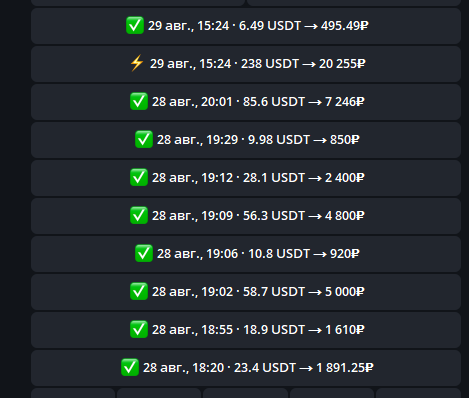Select the 85.6 USDT → 7 246₽ entry
The height and width of the screenshot is (398, 469).
coord(246,102)
